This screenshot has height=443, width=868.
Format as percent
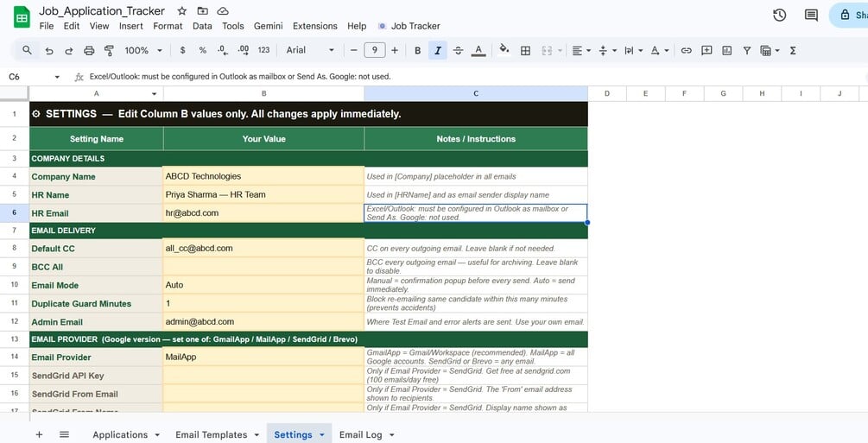203,50
